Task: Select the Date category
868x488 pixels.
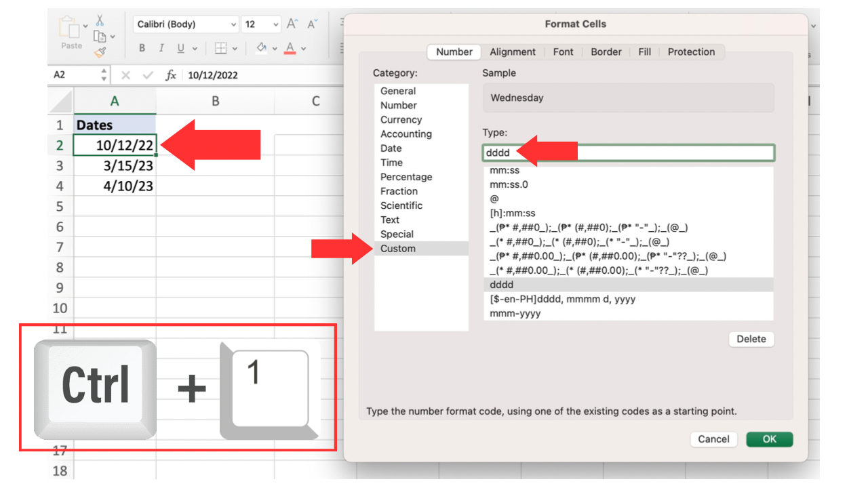Action: tap(421, 148)
